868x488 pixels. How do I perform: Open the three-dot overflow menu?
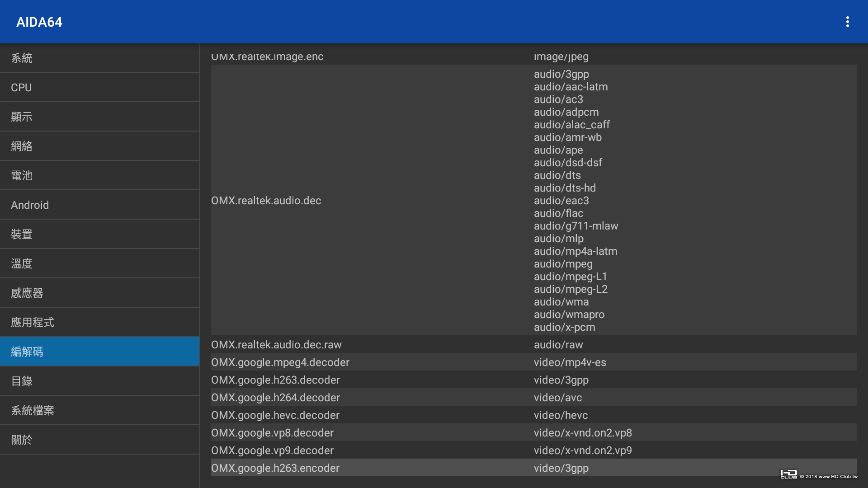[847, 22]
